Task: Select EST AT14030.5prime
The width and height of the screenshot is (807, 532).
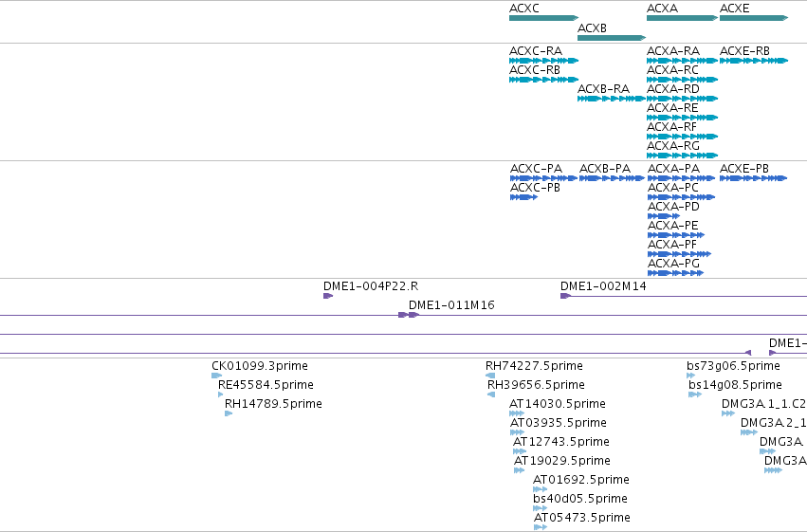Action: tap(517, 413)
